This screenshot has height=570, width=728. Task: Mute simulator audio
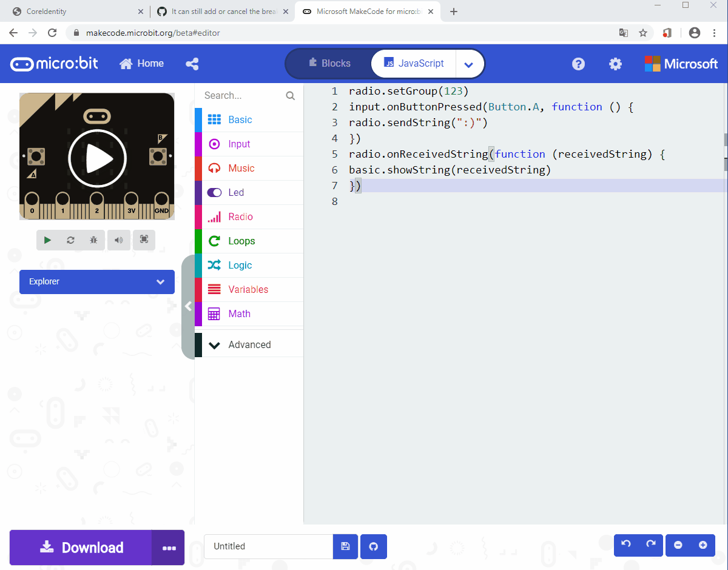point(118,240)
